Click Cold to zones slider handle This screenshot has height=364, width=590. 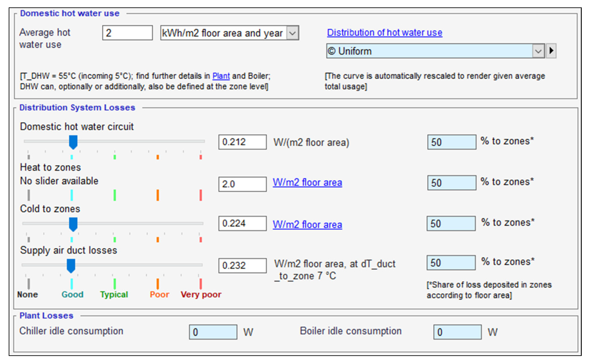(73, 224)
